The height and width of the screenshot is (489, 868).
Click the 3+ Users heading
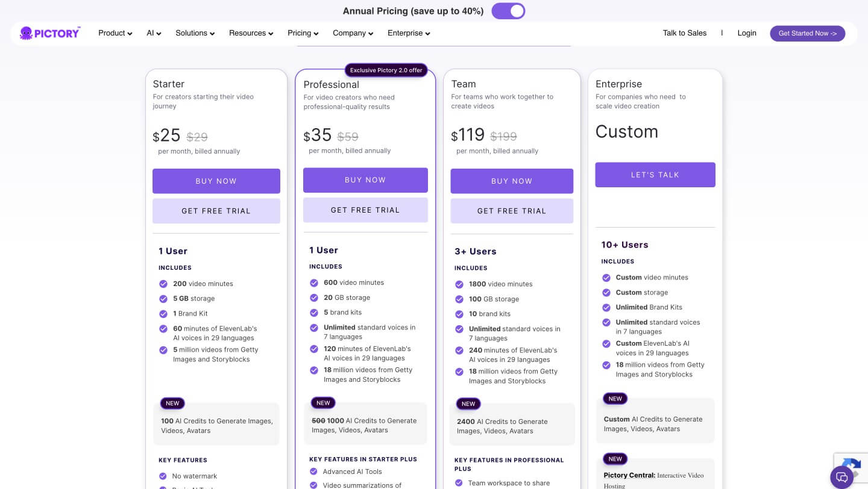pos(476,252)
